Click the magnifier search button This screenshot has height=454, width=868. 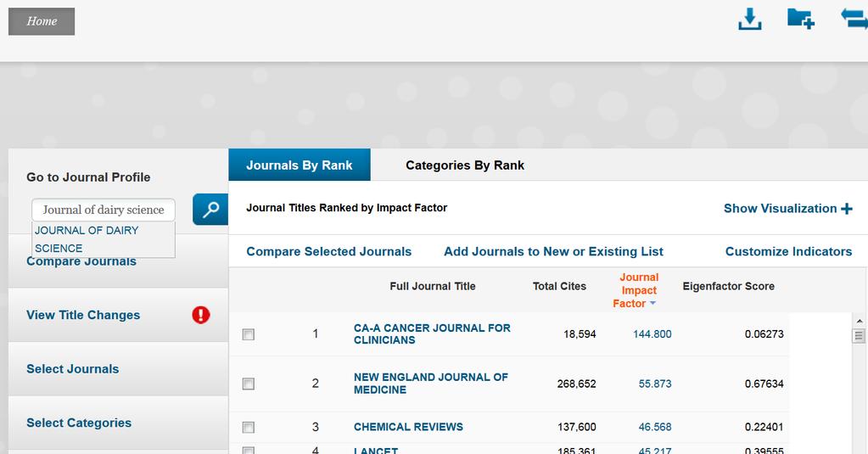click(210, 210)
